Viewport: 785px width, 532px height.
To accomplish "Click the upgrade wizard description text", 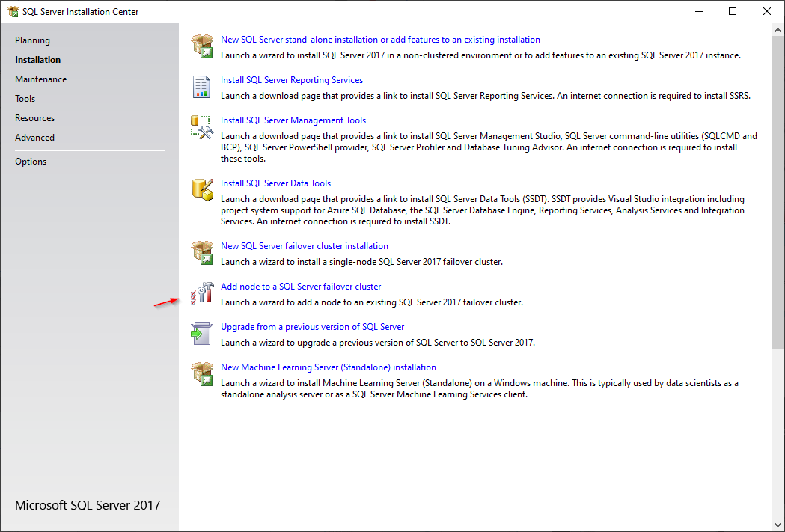I will coord(378,343).
